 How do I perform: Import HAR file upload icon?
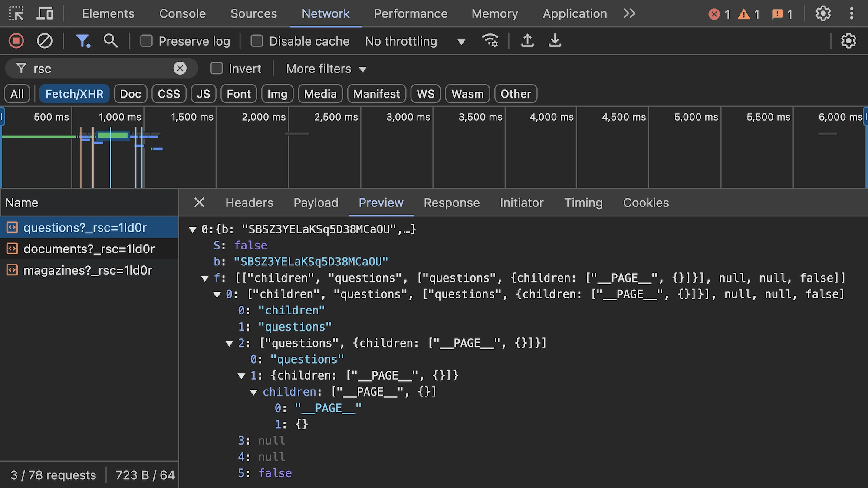pyautogui.click(x=527, y=41)
